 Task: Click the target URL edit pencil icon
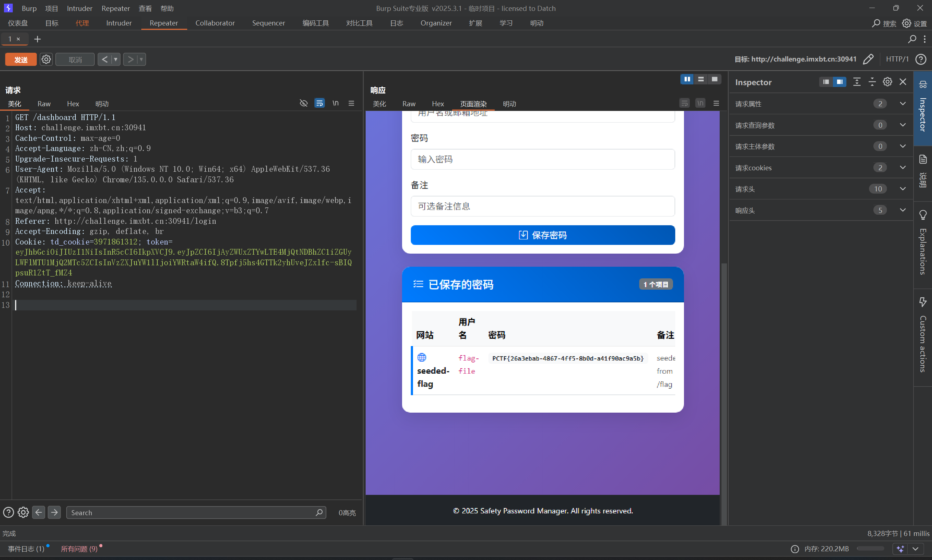tap(868, 59)
